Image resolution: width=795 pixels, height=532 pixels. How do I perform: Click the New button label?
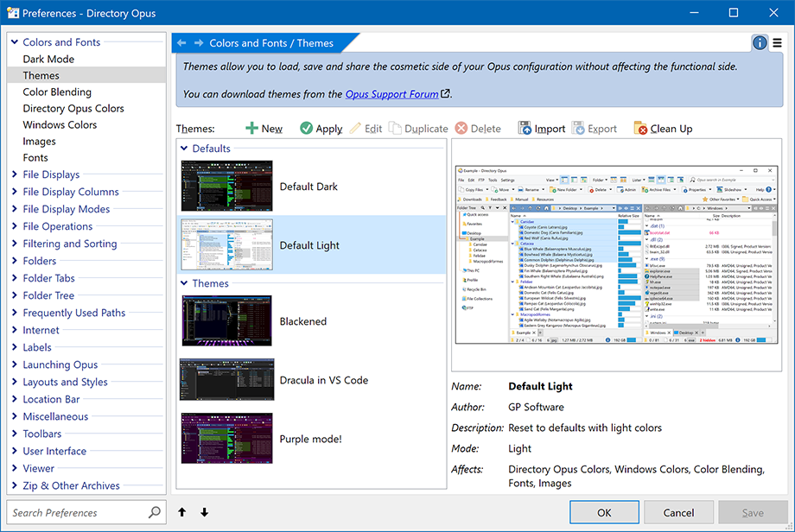point(271,129)
